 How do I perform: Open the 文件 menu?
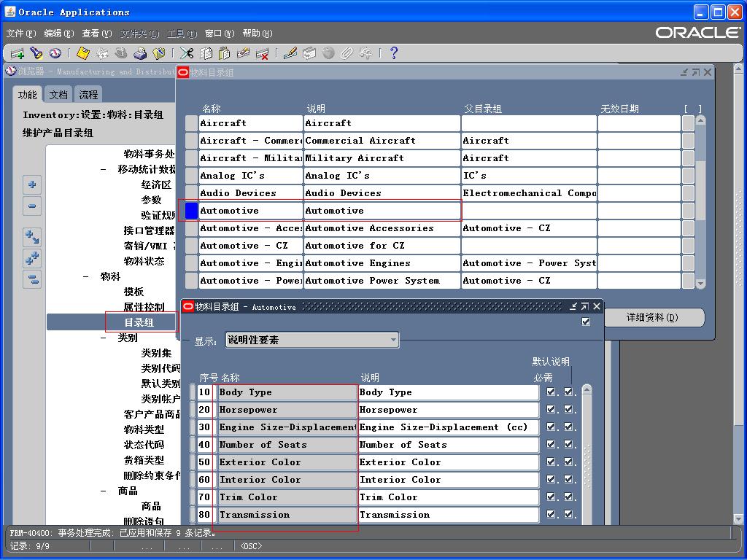(21, 34)
